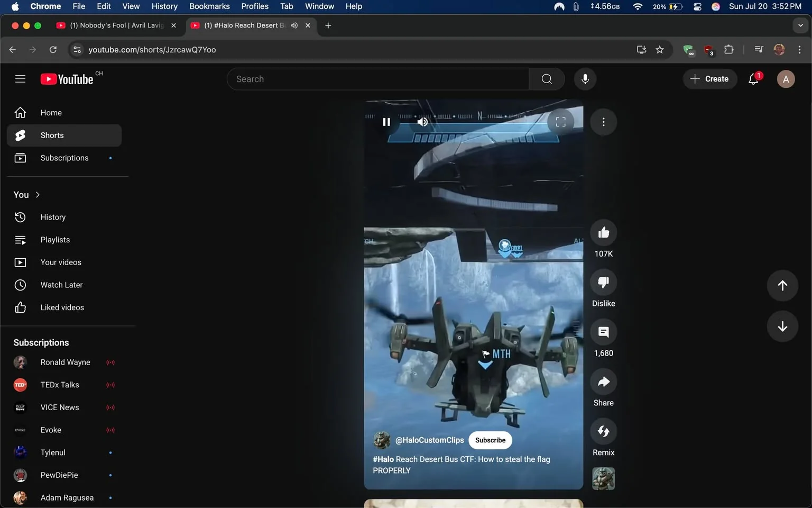This screenshot has width=812, height=508.
Task: Open HaloCustomClips channel avatar
Action: click(382, 440)
